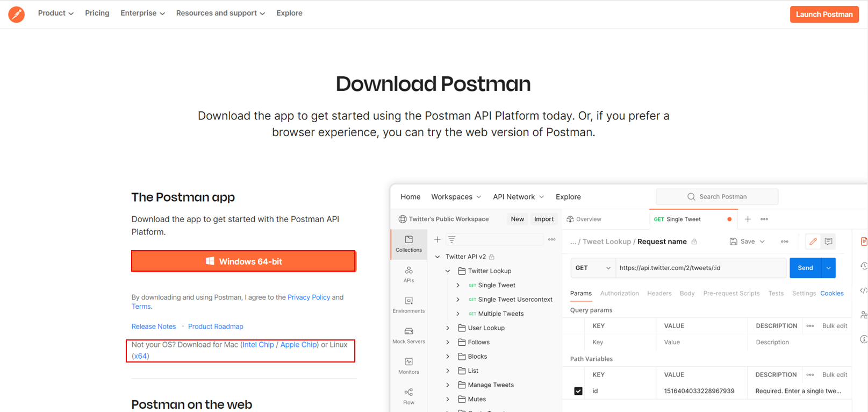Click the plus icon in collections panel
This screenshot has height=412, width=868.
click(437, 239)
